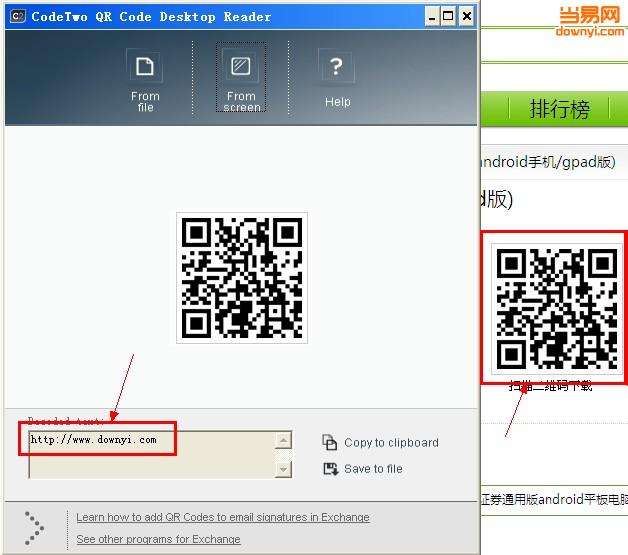This screenshot has height=555, width=628.
Task: Click the decoded text scroll down arrow
Action: pos(283,469)
